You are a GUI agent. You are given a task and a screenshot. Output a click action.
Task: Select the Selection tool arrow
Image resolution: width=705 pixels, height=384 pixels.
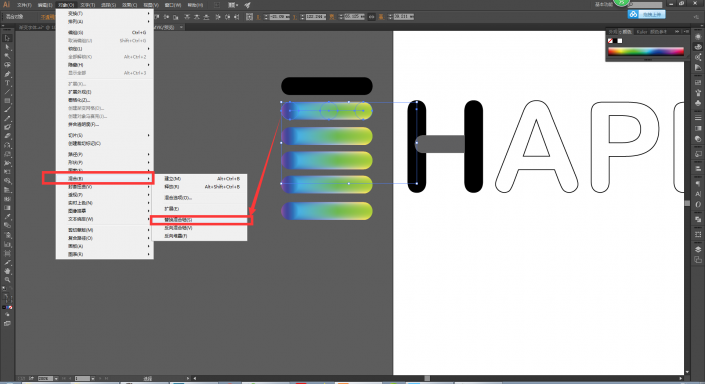(x=7, y=38)
